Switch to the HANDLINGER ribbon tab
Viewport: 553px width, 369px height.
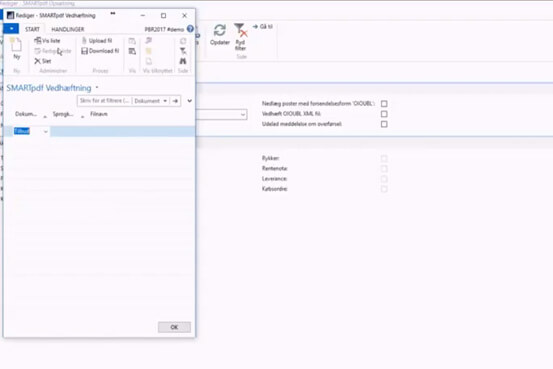(68, 29)
